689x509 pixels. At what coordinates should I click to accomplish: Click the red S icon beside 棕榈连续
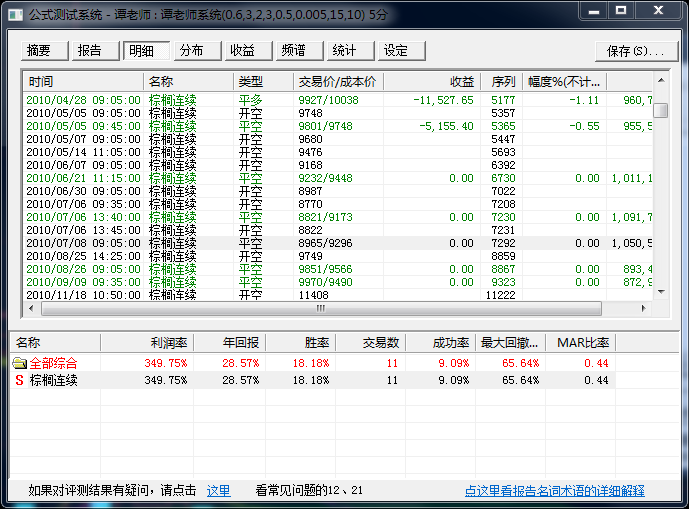click(20, 381)
